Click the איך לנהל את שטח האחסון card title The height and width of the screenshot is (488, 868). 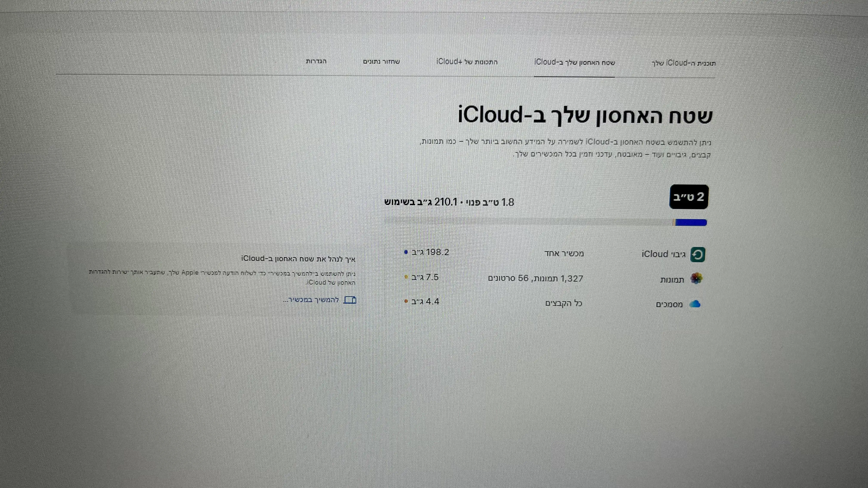coord(298,259)
